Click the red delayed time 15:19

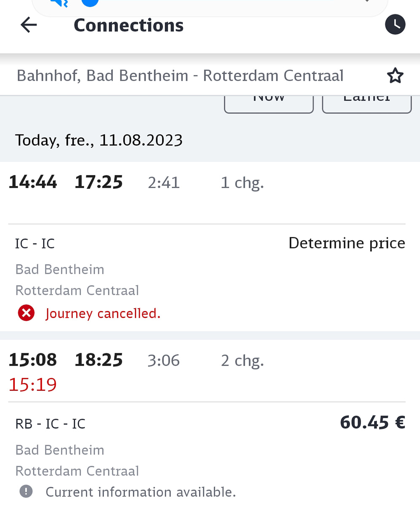33,385
